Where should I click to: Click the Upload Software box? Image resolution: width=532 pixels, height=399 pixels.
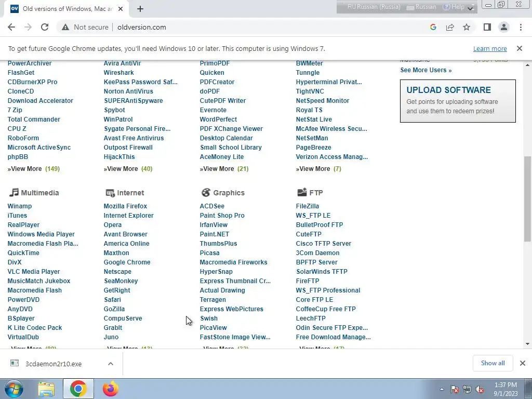tap(458, 101)
